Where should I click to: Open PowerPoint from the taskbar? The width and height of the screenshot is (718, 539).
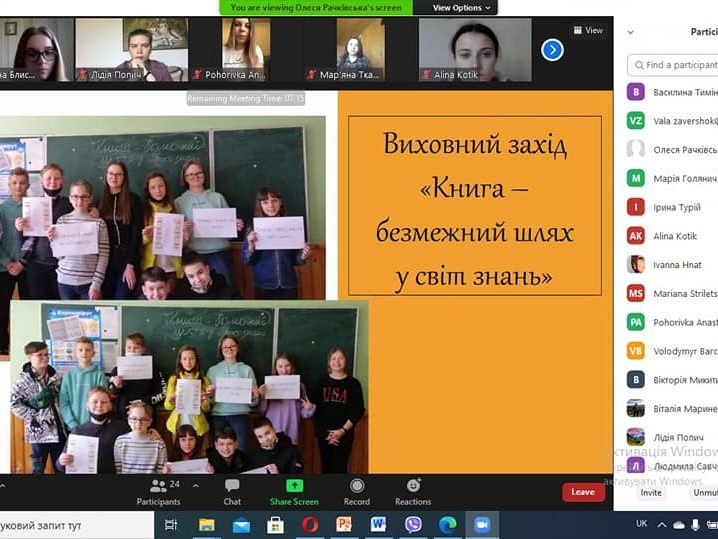(x=344, y=525)
